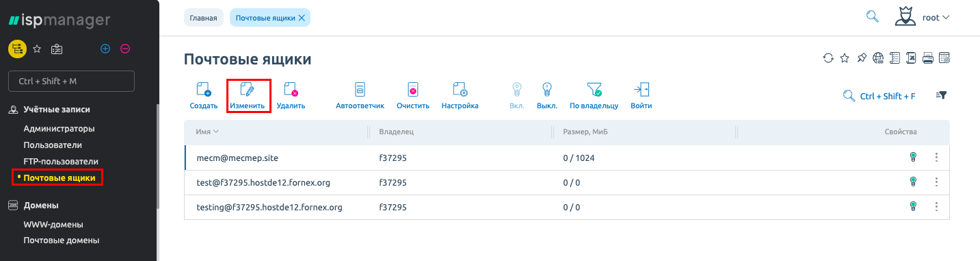
Task: Click the Владелец column header
Action: coord(397,132)
